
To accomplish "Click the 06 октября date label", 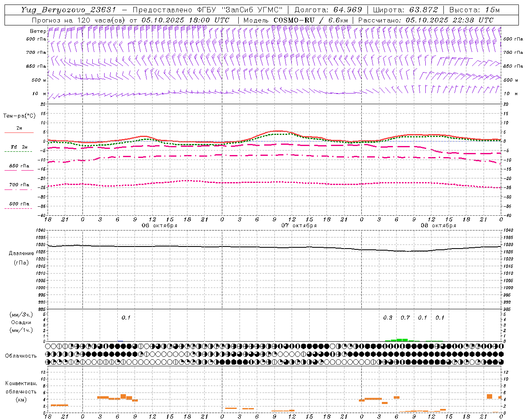I will click(x=160, y=226).
